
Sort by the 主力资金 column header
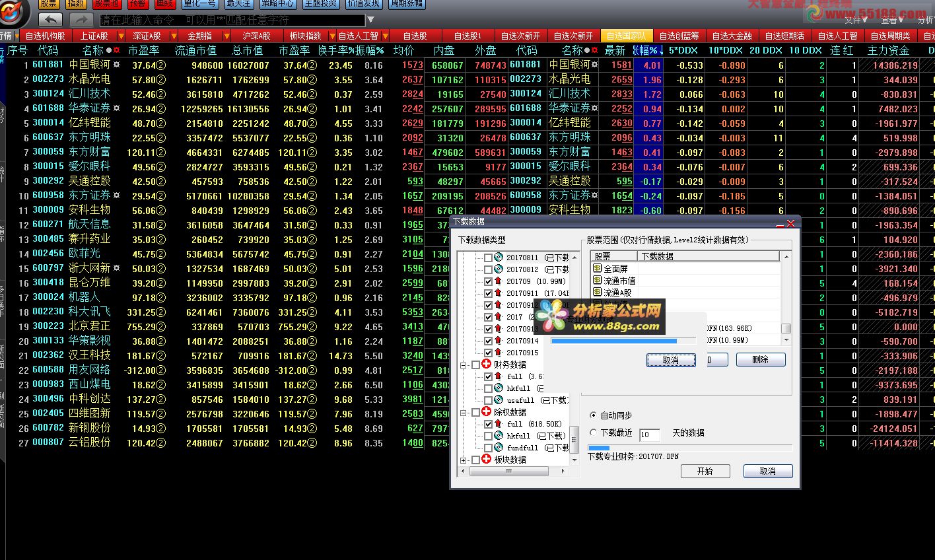click(888, 50)
